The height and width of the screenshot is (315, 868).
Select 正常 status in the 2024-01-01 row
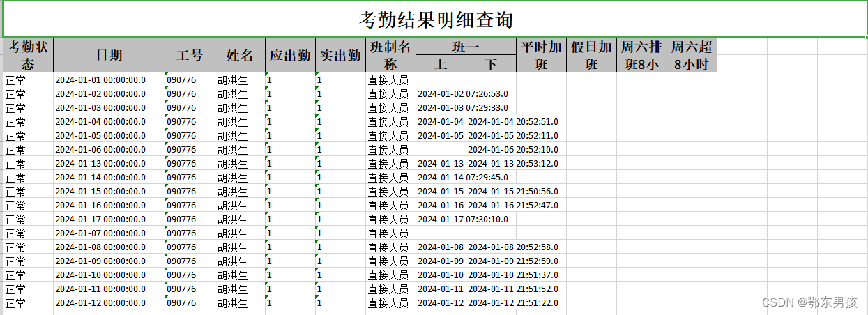[29, 79]
